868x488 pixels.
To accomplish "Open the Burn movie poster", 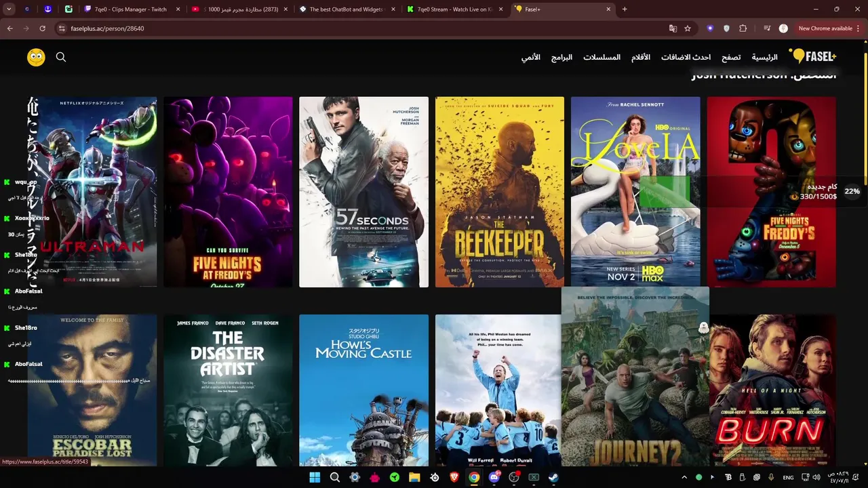I will [x=773, y=390].
